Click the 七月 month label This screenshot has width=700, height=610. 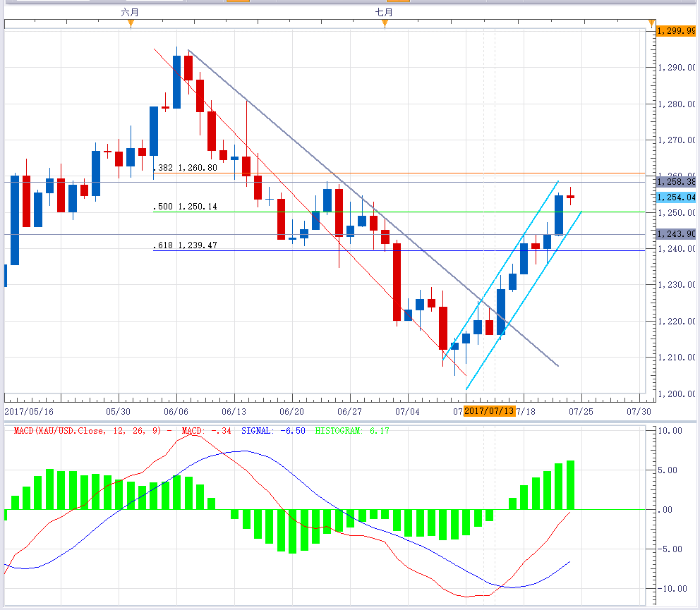coord(384,12)
